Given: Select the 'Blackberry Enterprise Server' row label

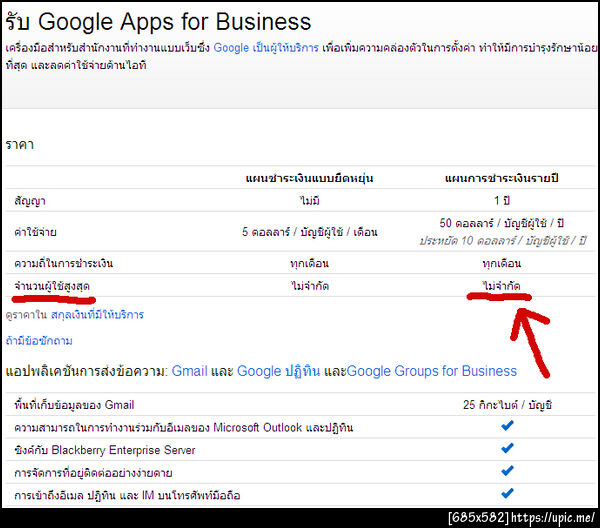Looking at the screenshot, I should (104, 450).
